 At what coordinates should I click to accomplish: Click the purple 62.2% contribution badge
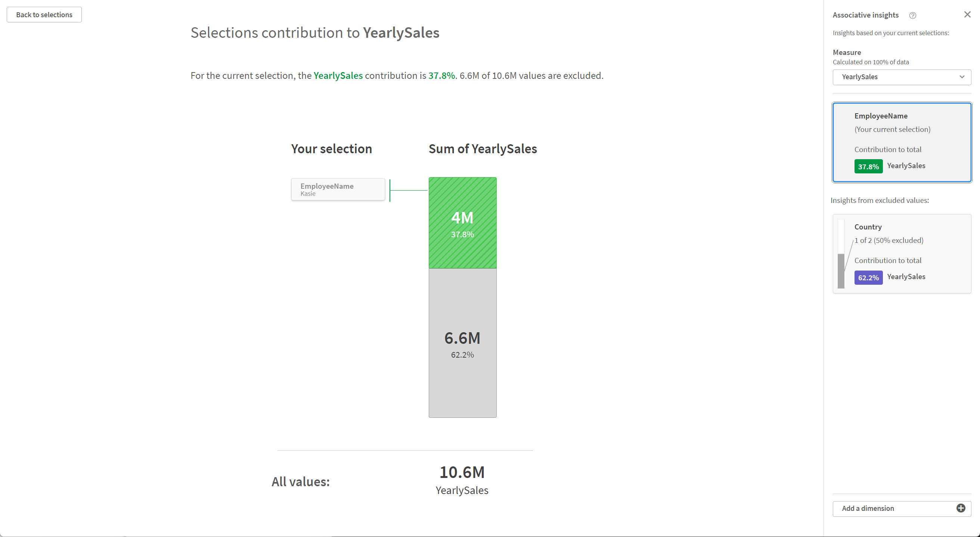[868, 277]
